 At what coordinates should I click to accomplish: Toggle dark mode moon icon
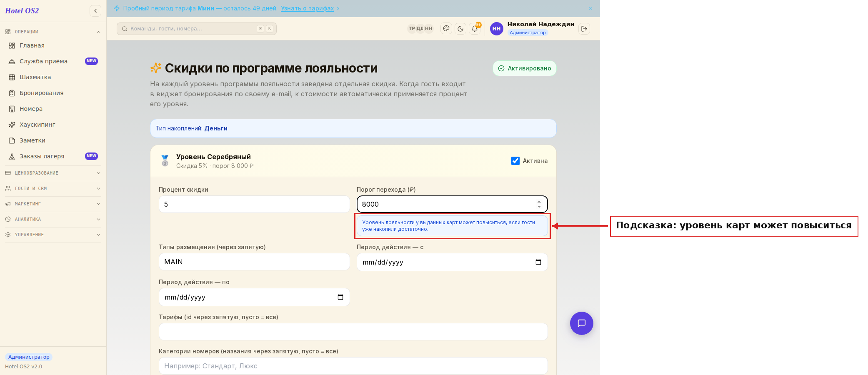[x=460, y=29]
